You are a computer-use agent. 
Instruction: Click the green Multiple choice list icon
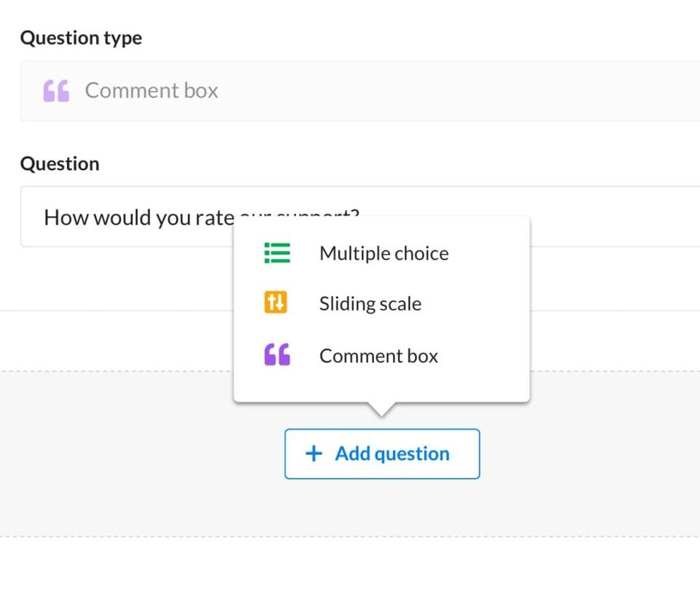click(276, 253)
